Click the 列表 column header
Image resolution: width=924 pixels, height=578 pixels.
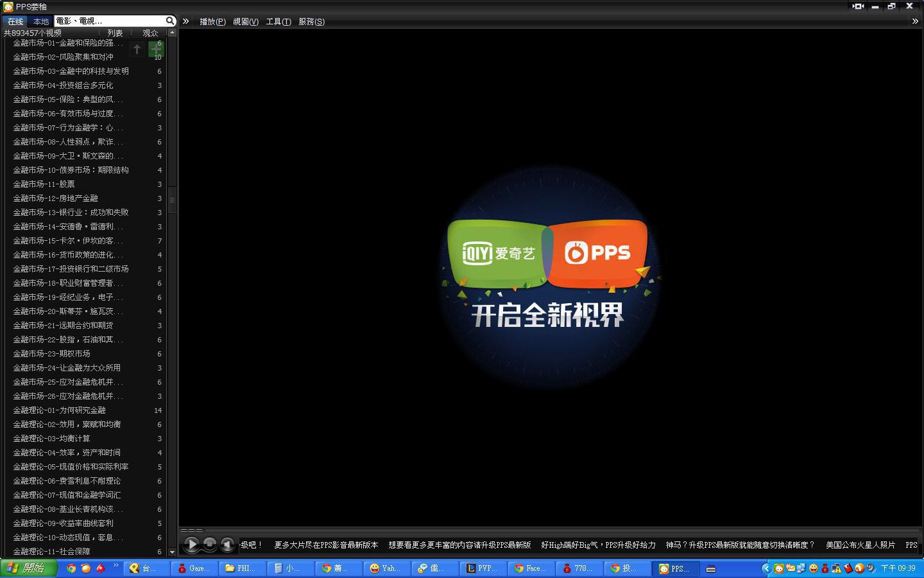[x=115, y=33]
